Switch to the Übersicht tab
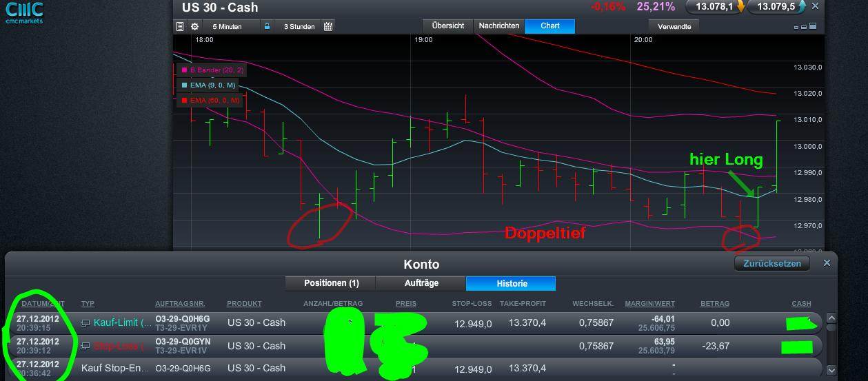This screenshot has width=868, height=381. coord(448,25)
